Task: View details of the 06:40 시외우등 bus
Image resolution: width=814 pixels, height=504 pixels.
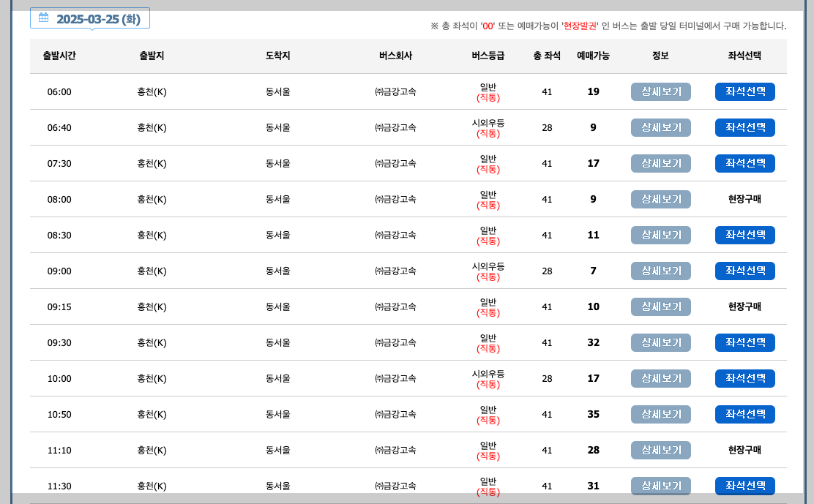Action: point(660,127)
